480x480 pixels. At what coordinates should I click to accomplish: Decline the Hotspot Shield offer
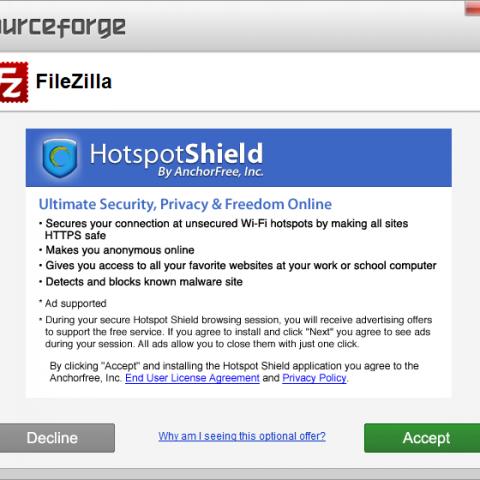pyautogui.click(x=57, y=438)
